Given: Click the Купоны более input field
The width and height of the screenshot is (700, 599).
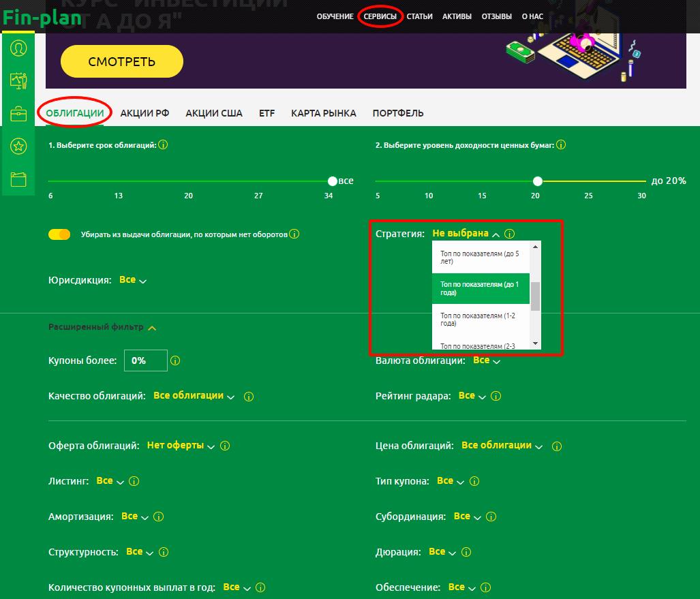Looking at the screenshot, I should click(145, 360).
